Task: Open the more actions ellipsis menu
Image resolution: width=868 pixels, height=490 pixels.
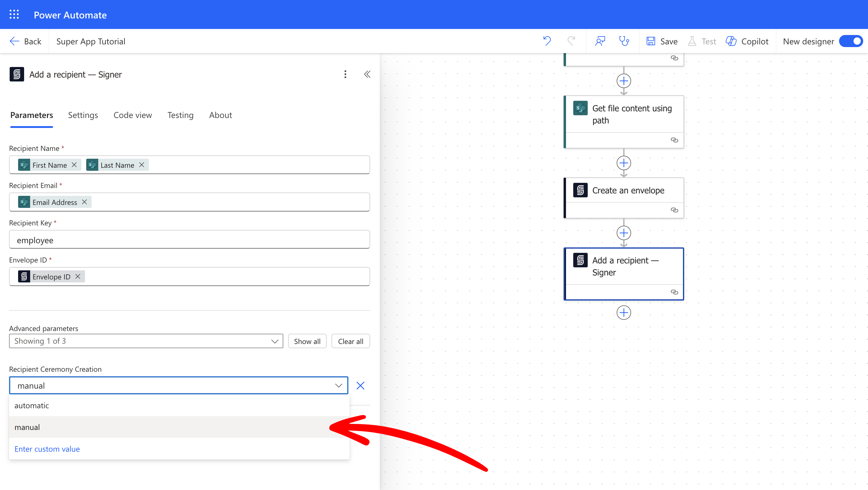Action: point(345,74)
